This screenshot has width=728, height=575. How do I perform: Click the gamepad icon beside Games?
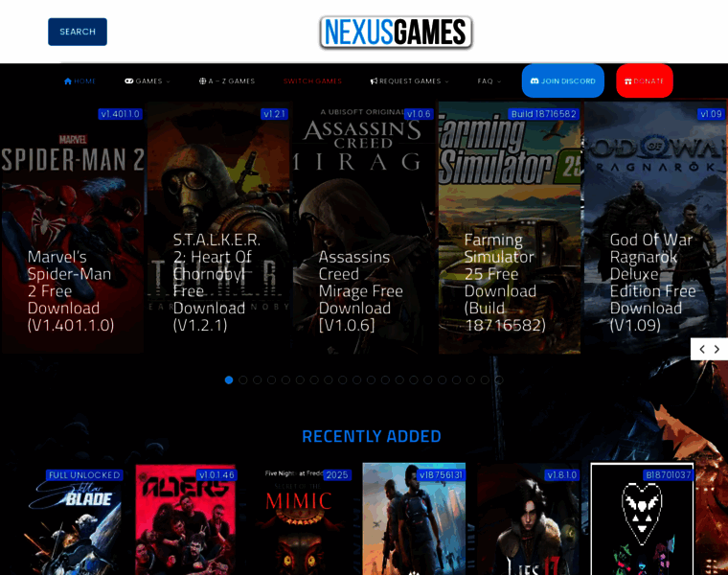pyautogui.click(x=129, y=80)
